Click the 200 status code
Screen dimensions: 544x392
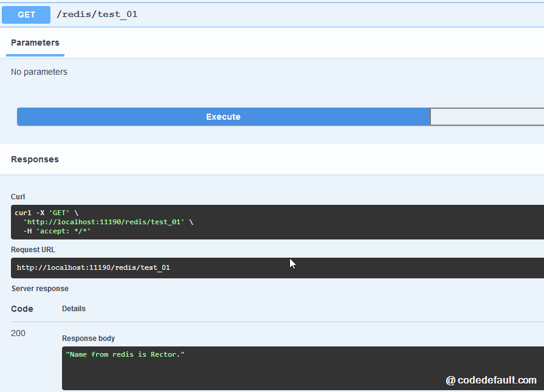pyautogui.click(x=18, y=333)
